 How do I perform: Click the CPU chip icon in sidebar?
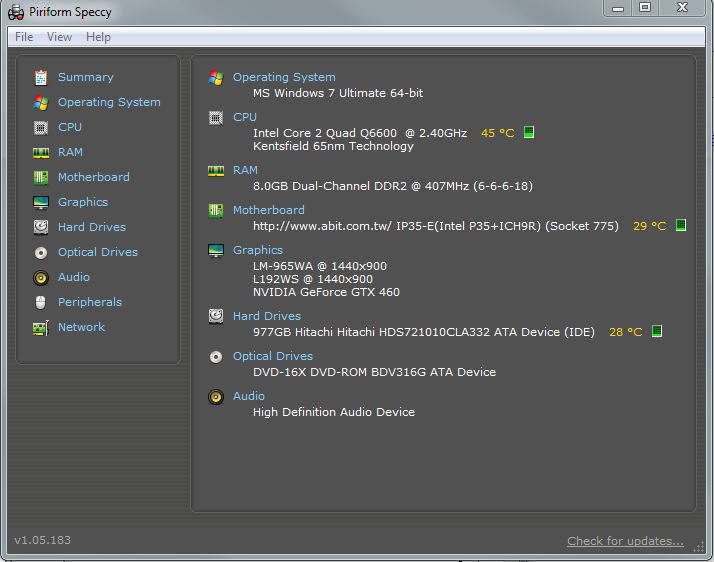click(41, 128)
